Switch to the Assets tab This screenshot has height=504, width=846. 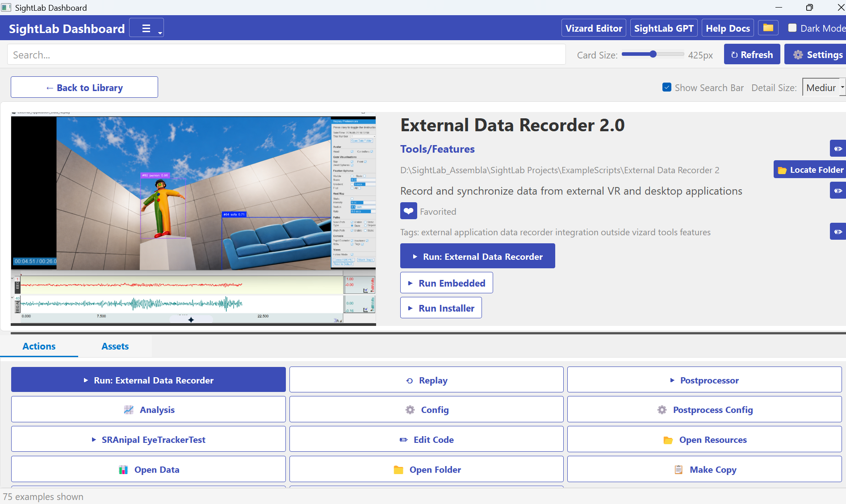(x=115, y=346)
